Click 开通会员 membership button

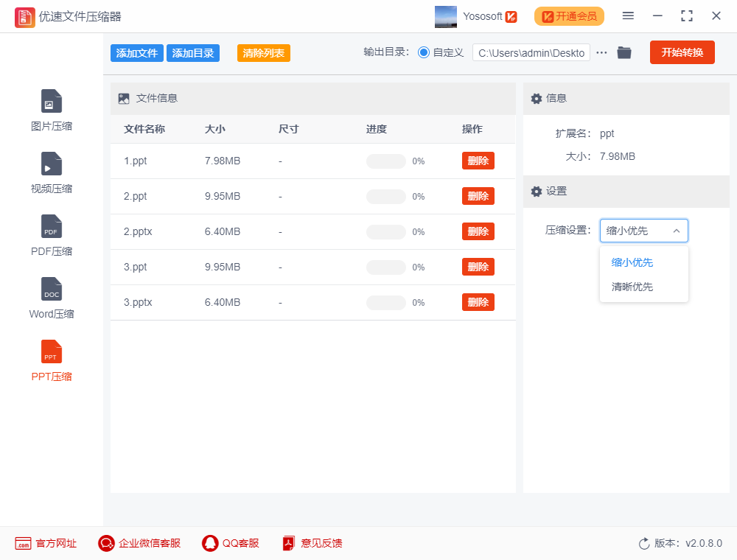point(569,16)
